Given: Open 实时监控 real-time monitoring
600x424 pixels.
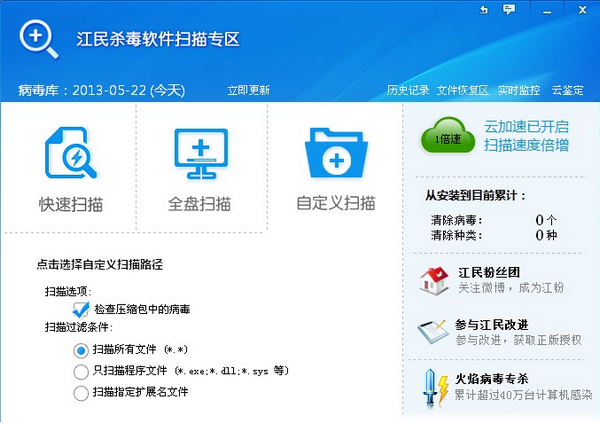Looking at the screenshot, I should [x=519, y=90].
